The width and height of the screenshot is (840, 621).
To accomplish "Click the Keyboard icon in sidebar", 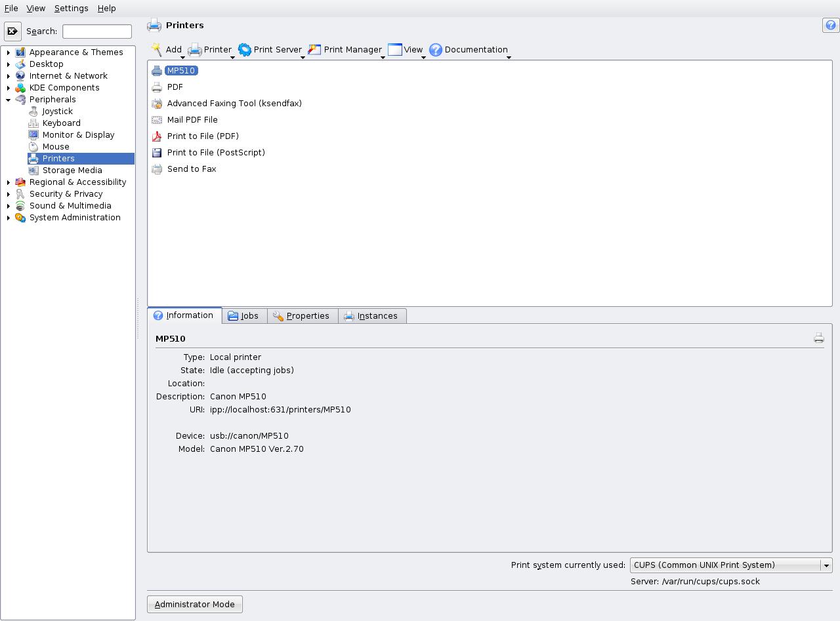I will 33,123.
